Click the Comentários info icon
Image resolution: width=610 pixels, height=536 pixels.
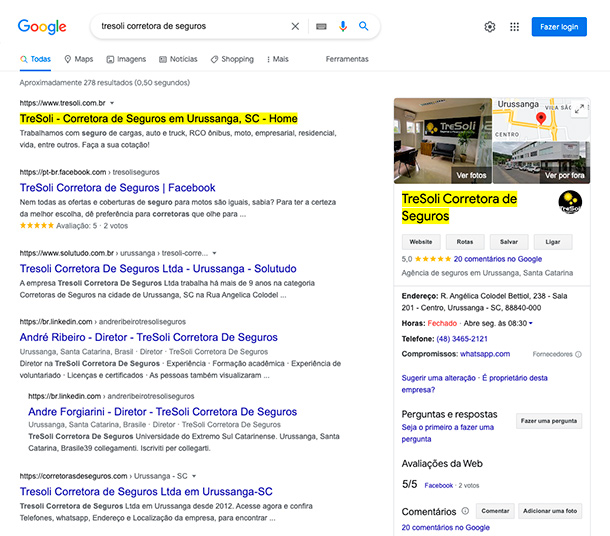coord(465,511)
